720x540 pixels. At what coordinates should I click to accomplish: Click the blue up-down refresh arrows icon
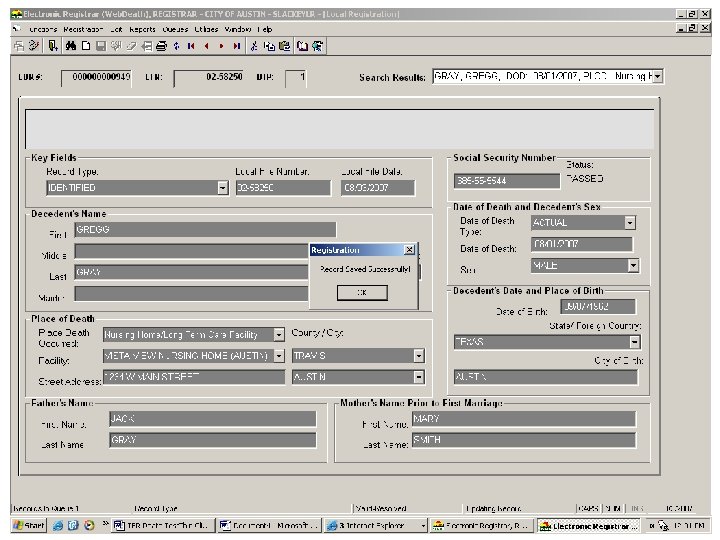[x=177, y=46]
